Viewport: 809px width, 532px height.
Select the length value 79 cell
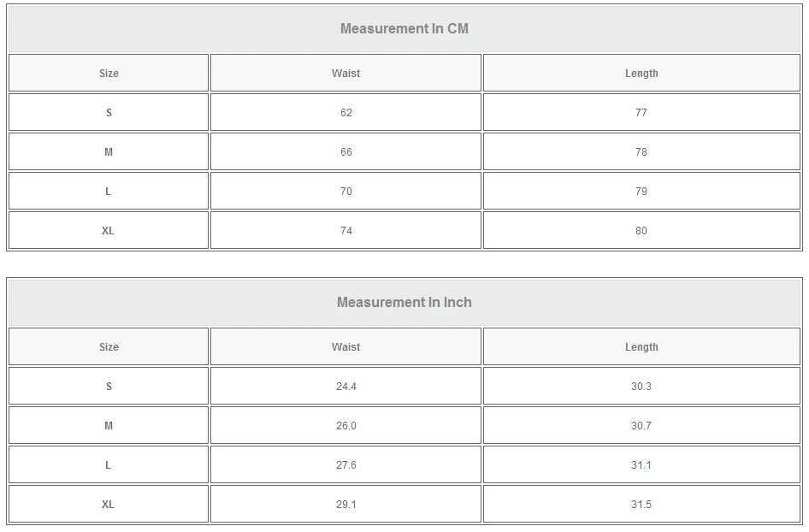click(641, 192)
